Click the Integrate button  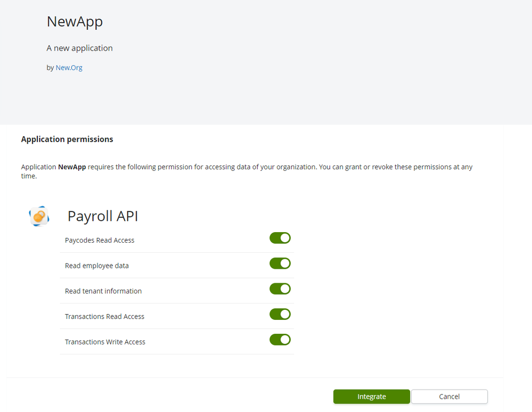(x=371, y=397)
